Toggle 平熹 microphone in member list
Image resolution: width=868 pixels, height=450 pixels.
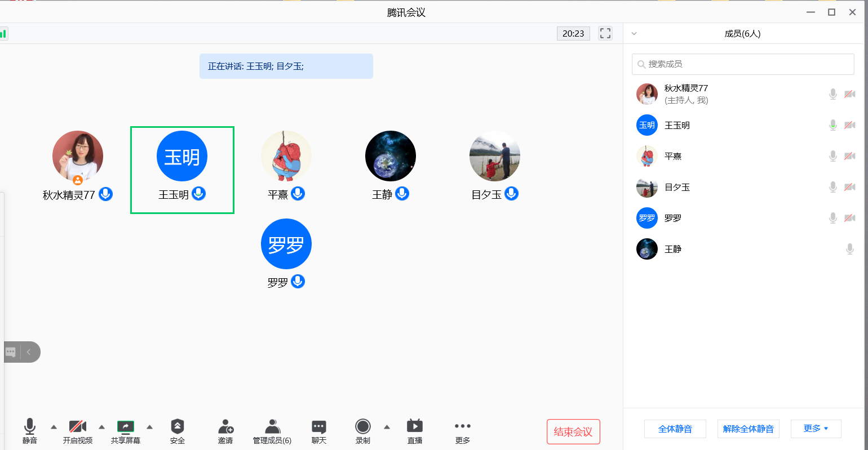pos(833,156)
